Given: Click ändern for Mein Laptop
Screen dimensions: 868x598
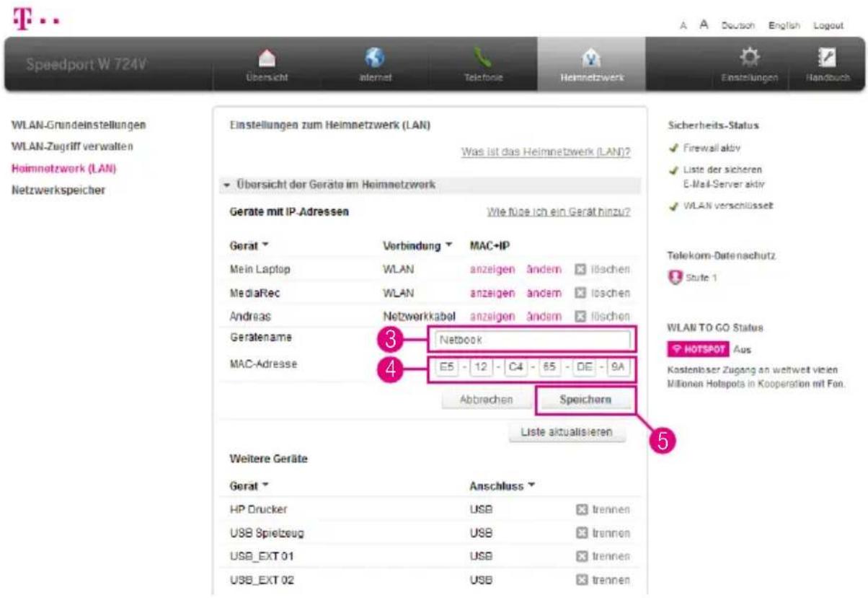Looking at the screenshot, I should pos(544,270).
